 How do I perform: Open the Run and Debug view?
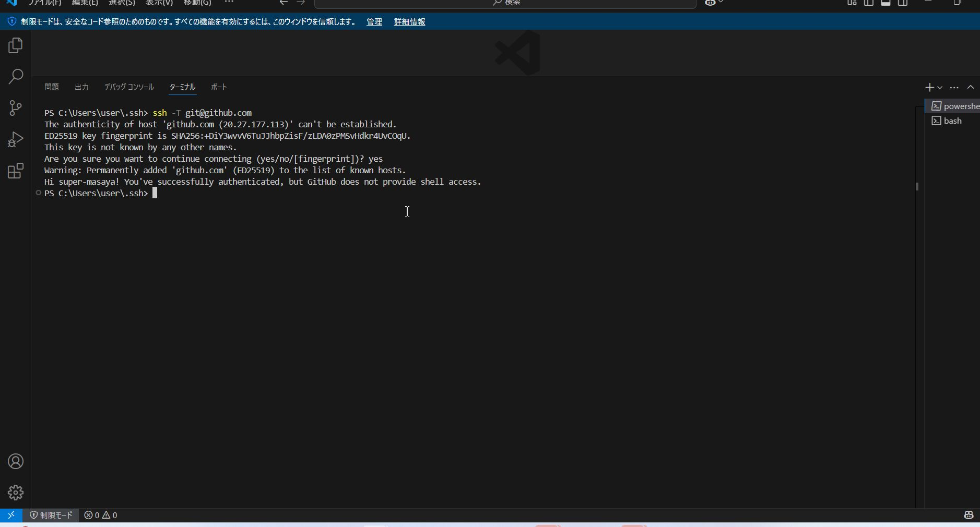pyautogui.click(x=16, y=139)
